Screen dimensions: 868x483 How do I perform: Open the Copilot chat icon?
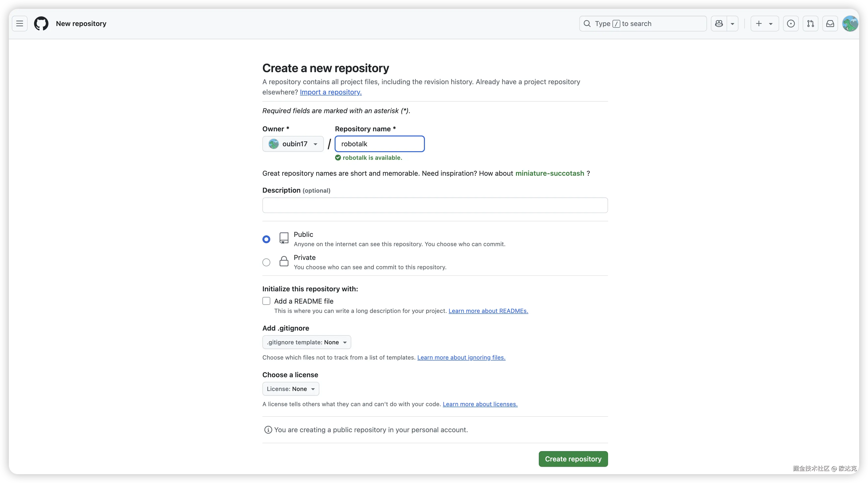(x=719, y=24)
